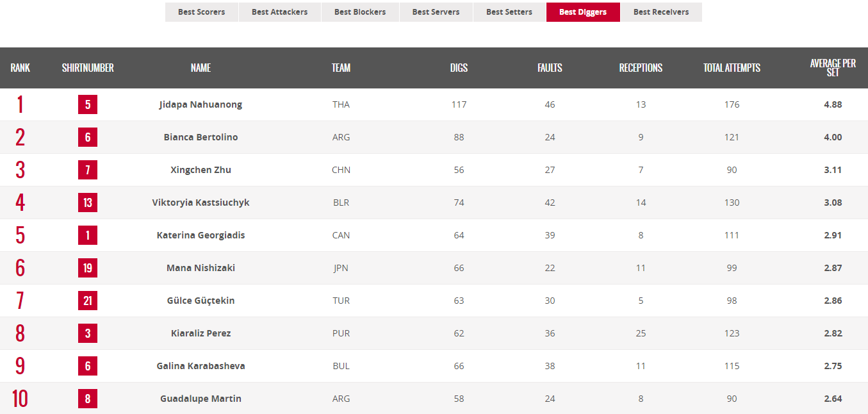The height and width of the screenshot is (414, 868).
Task: Switch to Best Attackers tab
Action: [279, 12]
